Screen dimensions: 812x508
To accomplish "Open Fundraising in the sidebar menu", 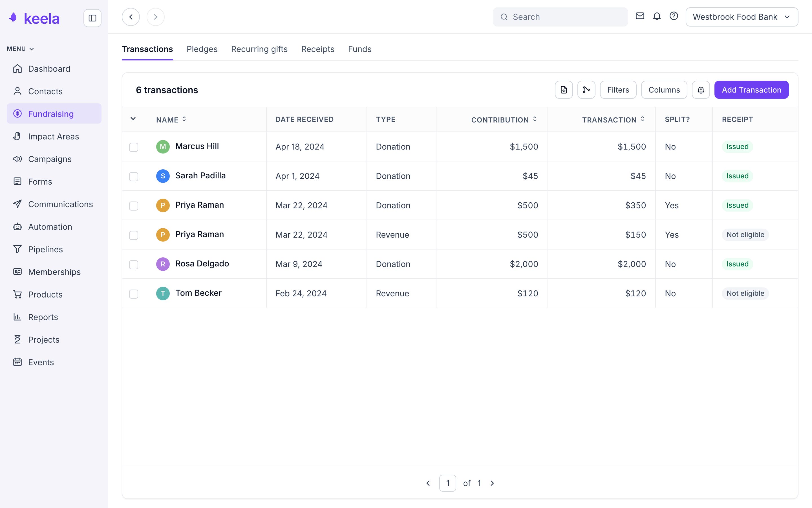I will [x=54, y=113].
